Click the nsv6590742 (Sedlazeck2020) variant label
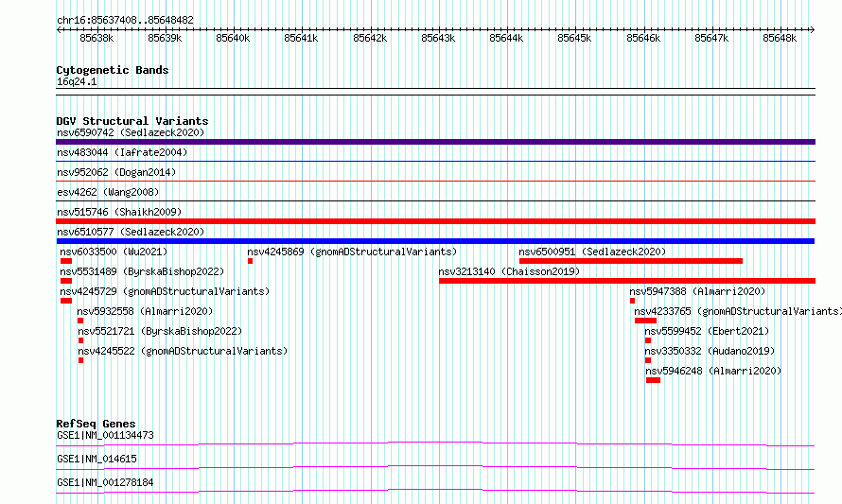842x504 pixels. 131,132
